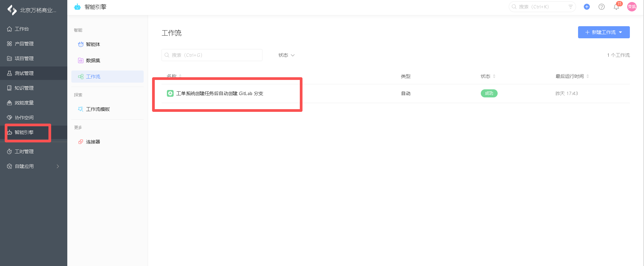Click the filter icon in global search
This screenshot has width=644, height=266.
pos(570,7)
